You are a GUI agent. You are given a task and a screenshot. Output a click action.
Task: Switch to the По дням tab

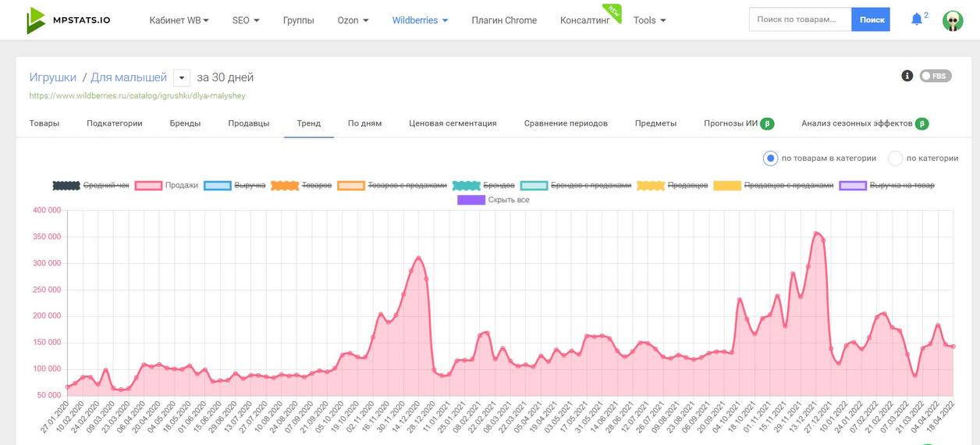click(x=364, y=123)
